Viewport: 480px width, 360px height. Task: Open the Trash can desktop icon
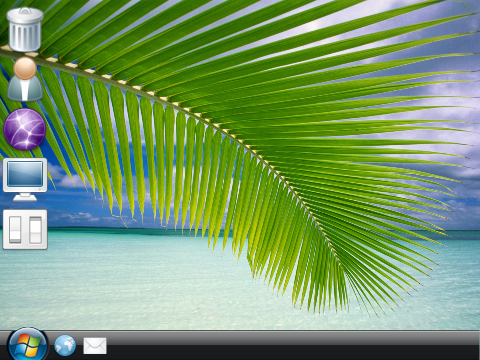pos(25,29)
